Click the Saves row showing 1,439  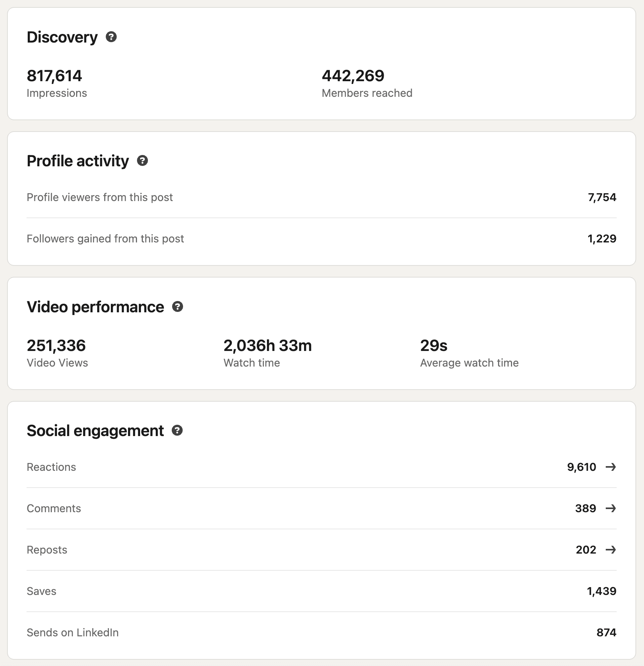click(321, 591)
